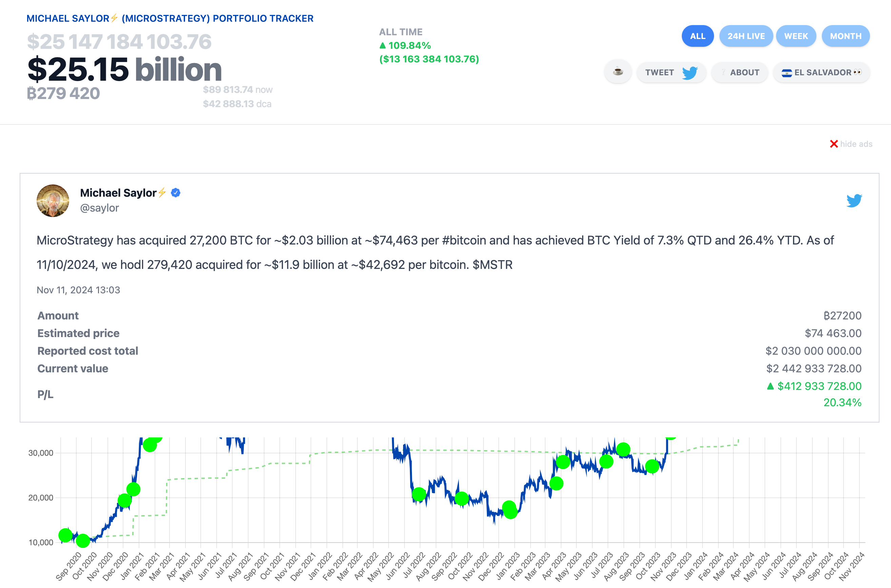Click the ($13 163 384 103.76) profit amount
The height and width of the screenshot is (588, 891).
tap(429, 59)
